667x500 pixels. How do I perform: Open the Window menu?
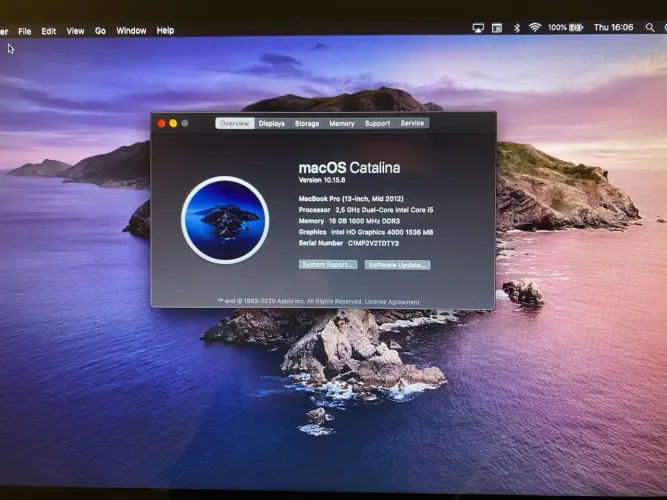click(131, 31)
